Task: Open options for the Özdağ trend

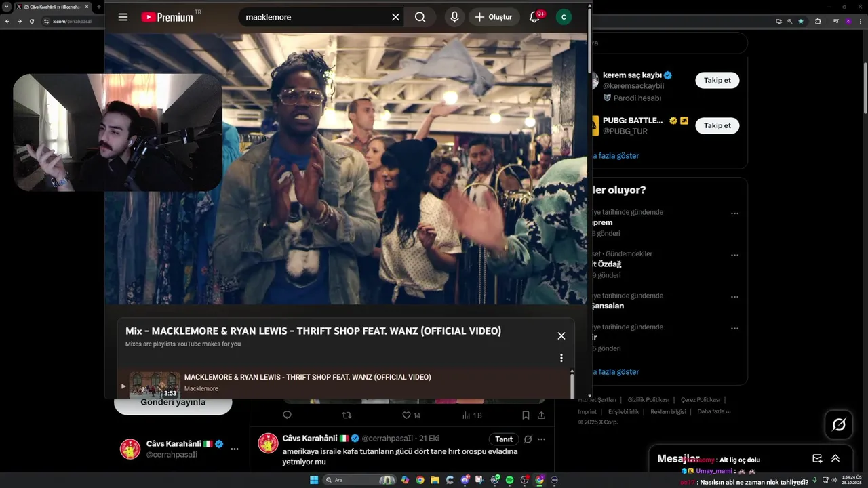Action: coord(734,256)
